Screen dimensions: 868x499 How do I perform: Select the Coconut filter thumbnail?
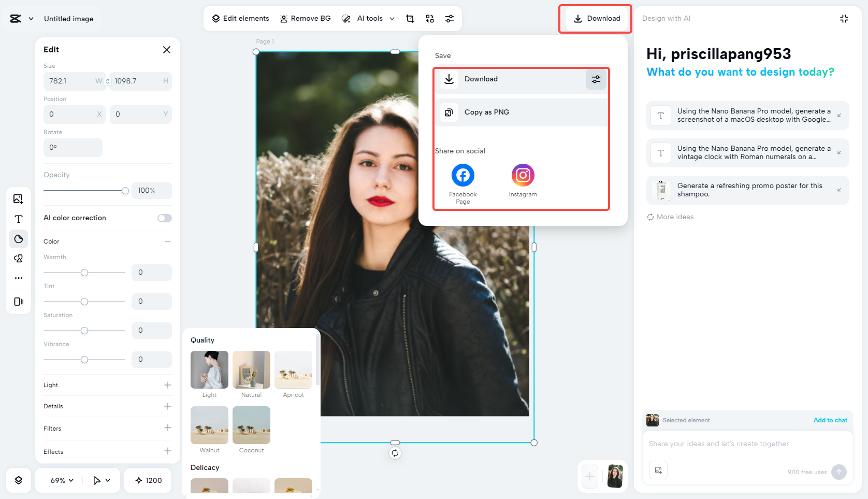coord(251,425)
